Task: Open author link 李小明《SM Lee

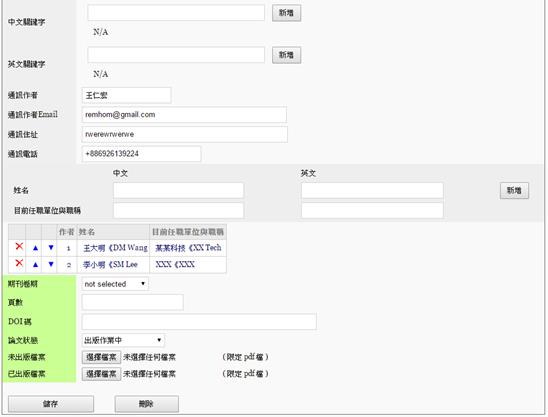Action: [x=110, y=265]
